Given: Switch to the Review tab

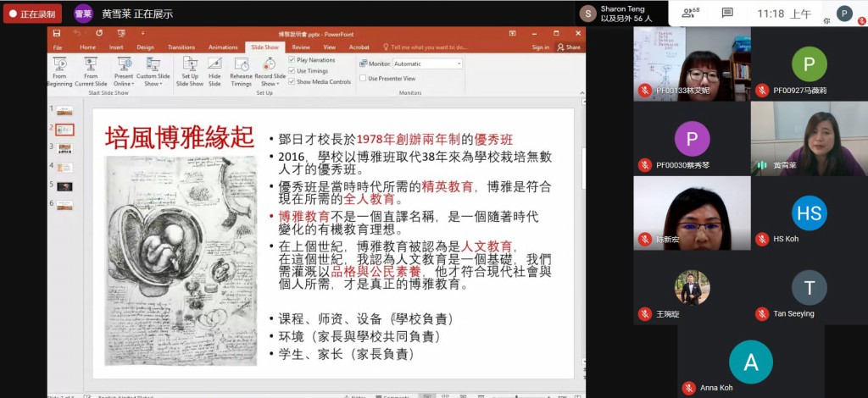Looking at the screenshot, I should tap(301, 47).
